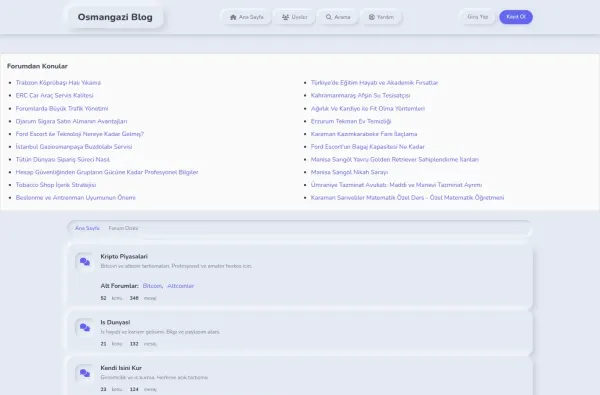Open topic Ağırlık Ve Kardiyo ile Fit Olma
The width and height of the screenshot is (600, 395).
coord(368,109)
